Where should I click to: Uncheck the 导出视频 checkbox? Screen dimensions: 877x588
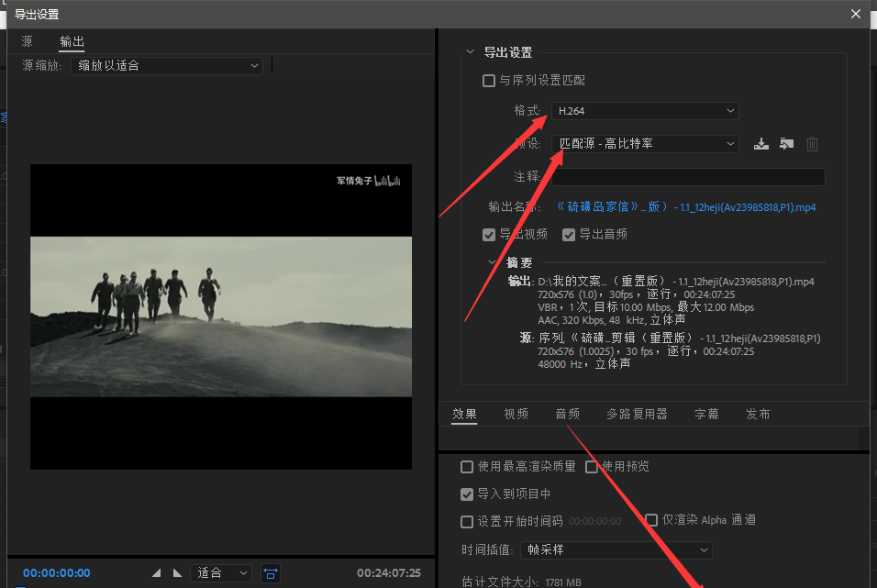coord(489,234)
